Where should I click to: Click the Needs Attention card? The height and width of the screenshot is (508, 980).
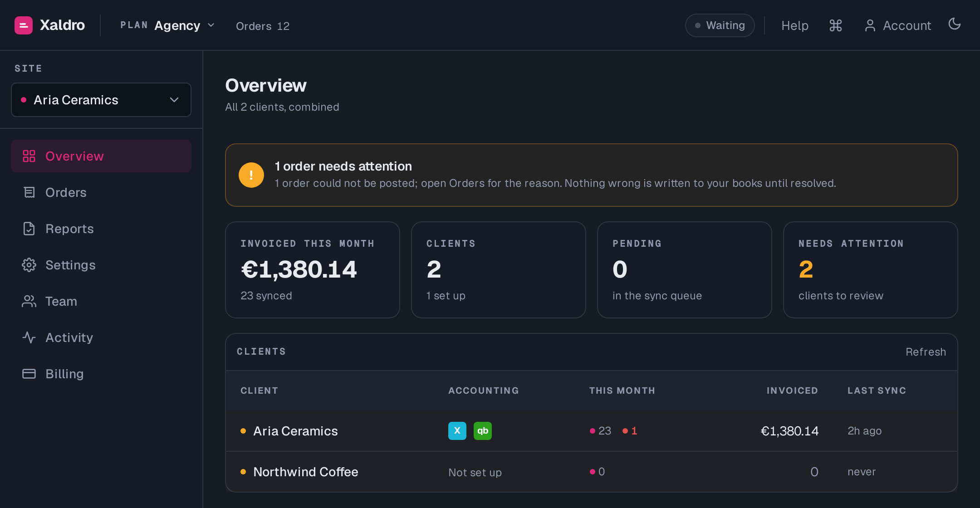871,270
